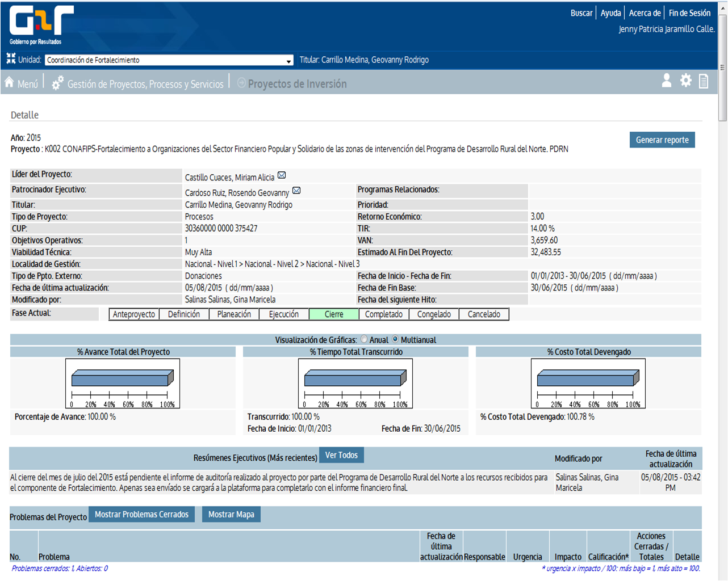
Task: Open the settings gear icon
Action: pyautogui.click(x=686, y=81)
